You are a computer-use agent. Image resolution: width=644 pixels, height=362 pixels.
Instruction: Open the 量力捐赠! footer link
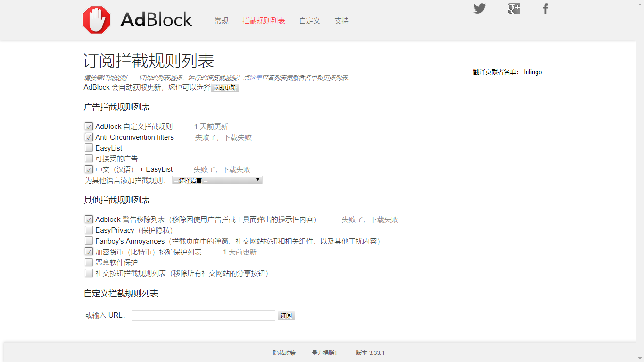pos(324,353)
